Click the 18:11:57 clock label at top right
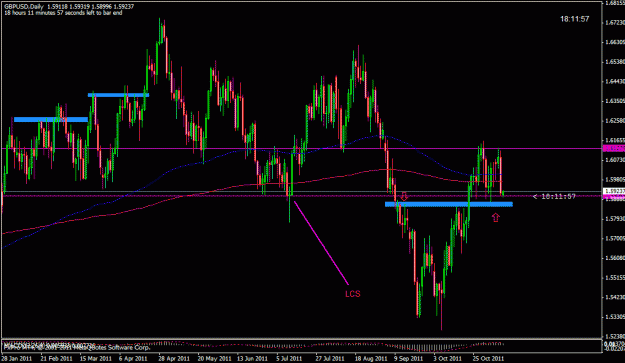 click(574, 19)
